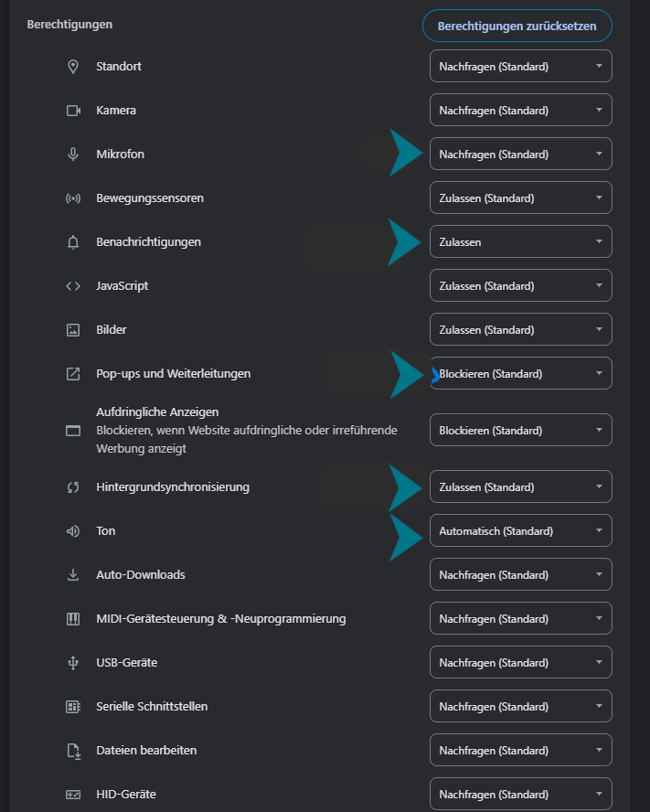Image resolution: width=650 pixels, height=812 pixels.
Task: Click the USB-Geräte icon
Action: (73, 662)
